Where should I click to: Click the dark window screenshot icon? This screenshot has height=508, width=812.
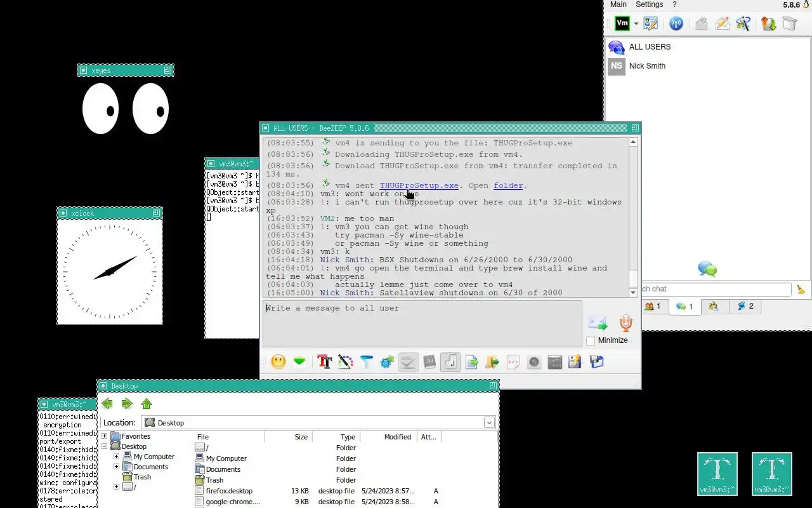click(554, 362)
